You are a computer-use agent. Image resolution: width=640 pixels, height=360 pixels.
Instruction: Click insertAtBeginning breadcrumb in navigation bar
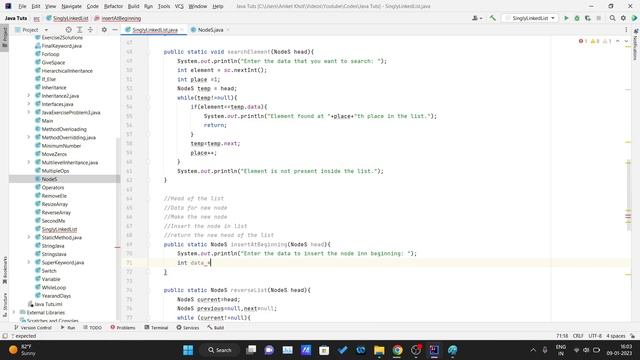click(118, 18)
